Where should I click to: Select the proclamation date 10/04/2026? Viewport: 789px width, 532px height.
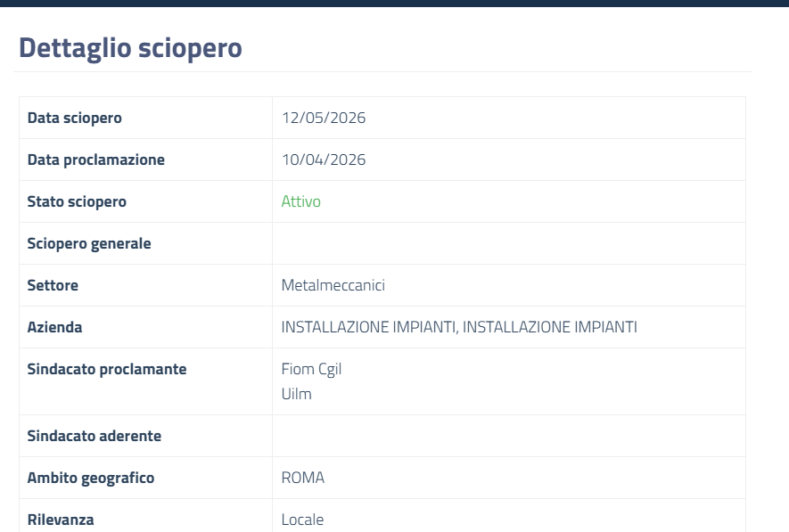(x=324, y=160)
